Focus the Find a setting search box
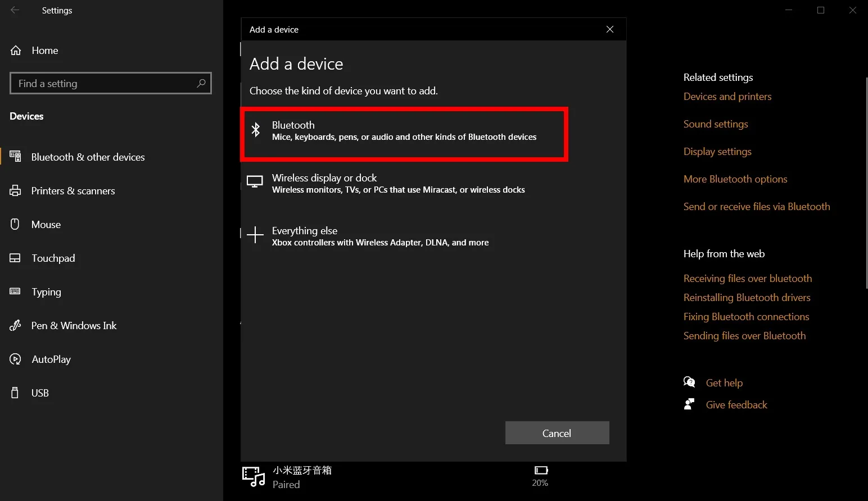 click(x=104, y=83)
